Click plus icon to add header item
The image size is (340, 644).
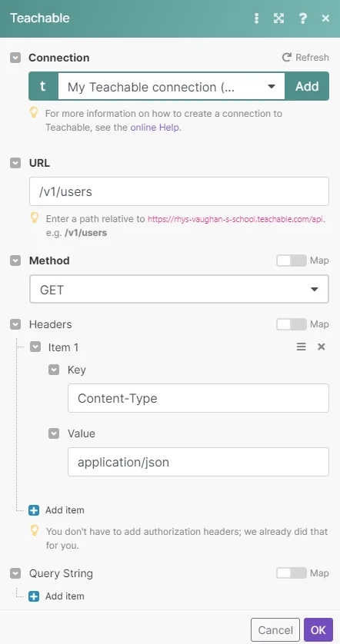34,510
